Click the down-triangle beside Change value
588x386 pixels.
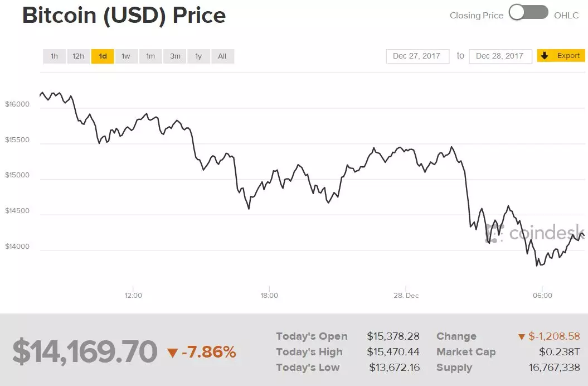click(521, 337)
